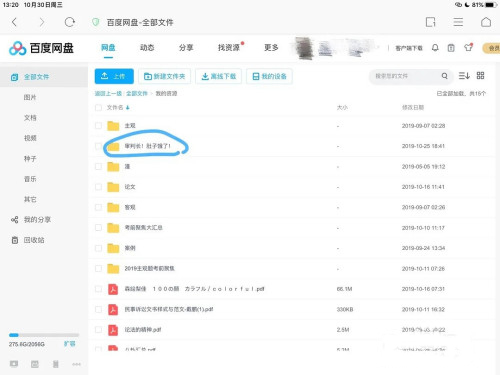The width and height of the screenshot is (500, 375).
Task: Click the phone icon under the storage bar
Action: (x=56, y=364)
